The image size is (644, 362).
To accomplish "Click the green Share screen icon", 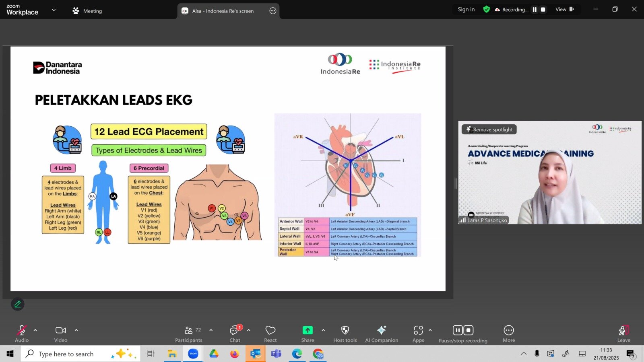I will (308, 330).
